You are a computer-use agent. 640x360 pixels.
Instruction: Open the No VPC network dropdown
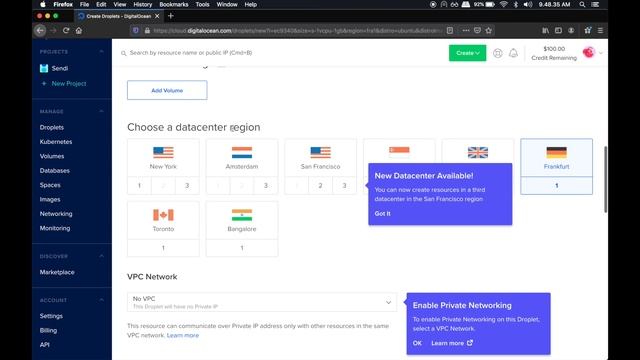tap(262, 302)
